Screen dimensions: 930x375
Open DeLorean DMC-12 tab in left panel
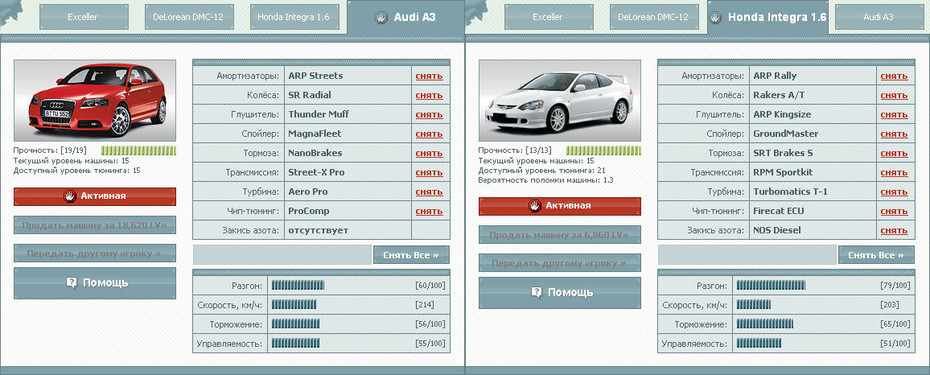coord(189,17)
